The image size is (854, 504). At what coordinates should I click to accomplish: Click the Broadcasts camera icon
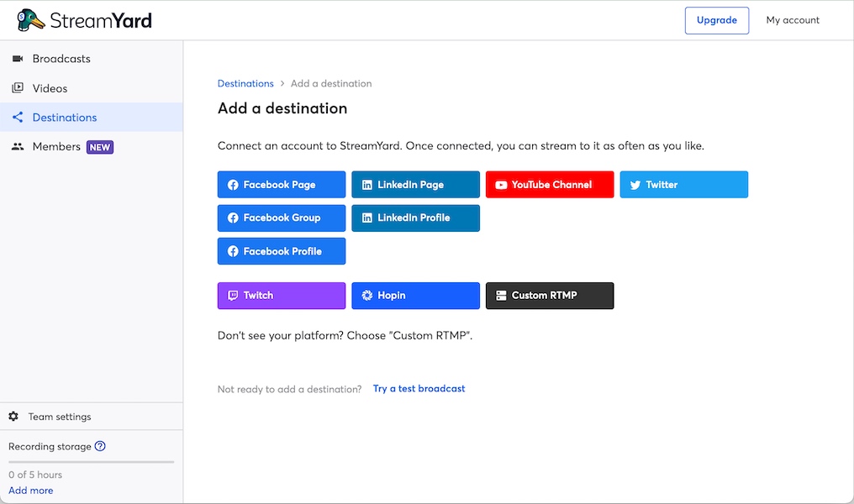point(18,58)
